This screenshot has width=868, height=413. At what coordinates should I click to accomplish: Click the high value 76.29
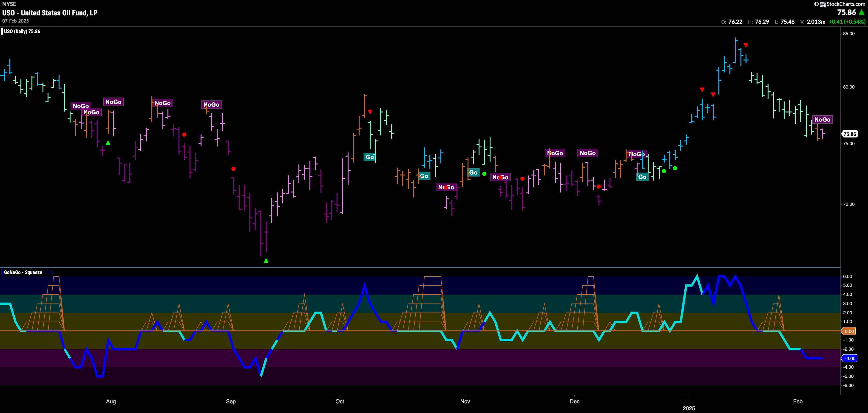coord(762,22)
